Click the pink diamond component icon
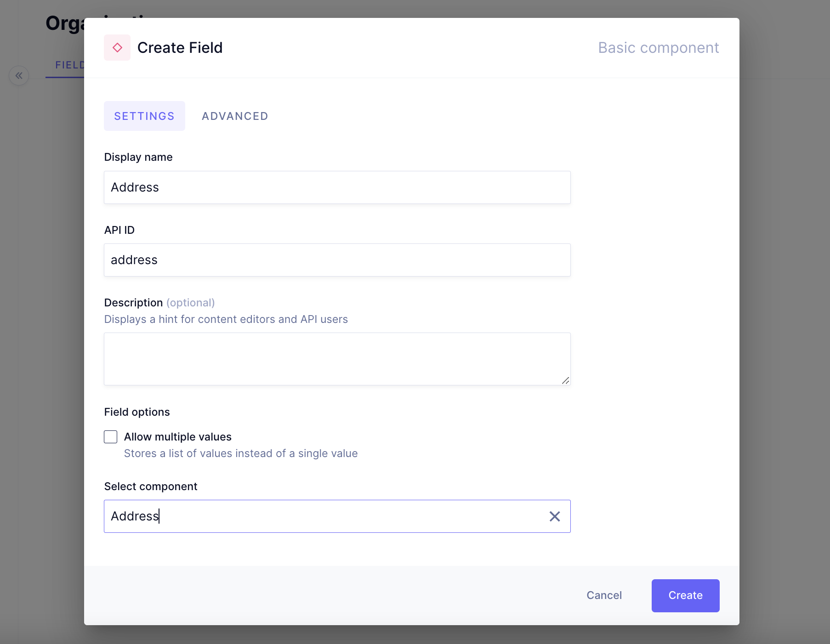 (x=117, y=48)
